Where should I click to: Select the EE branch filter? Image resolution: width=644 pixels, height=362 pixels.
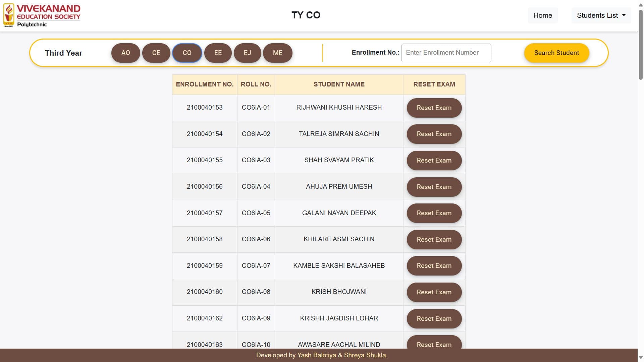click(x=218, y=53)
